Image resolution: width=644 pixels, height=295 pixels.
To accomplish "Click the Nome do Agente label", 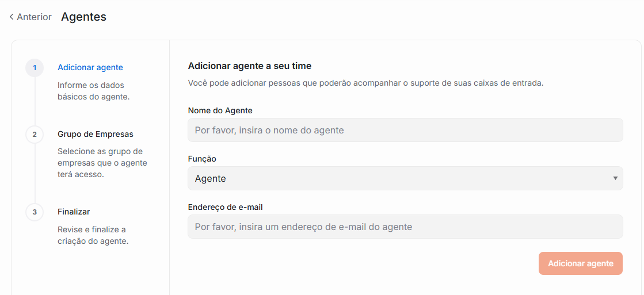I will click(x=220, y=110).
